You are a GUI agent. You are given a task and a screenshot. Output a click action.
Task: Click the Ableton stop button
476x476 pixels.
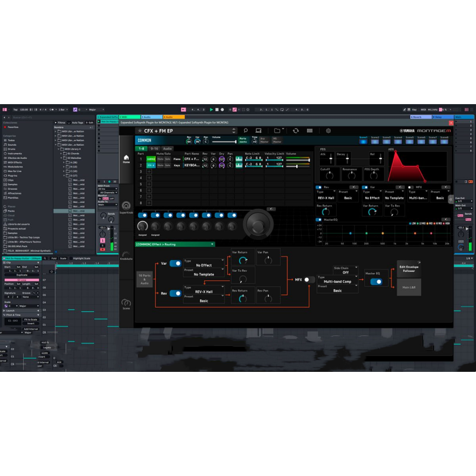point(217,109)
